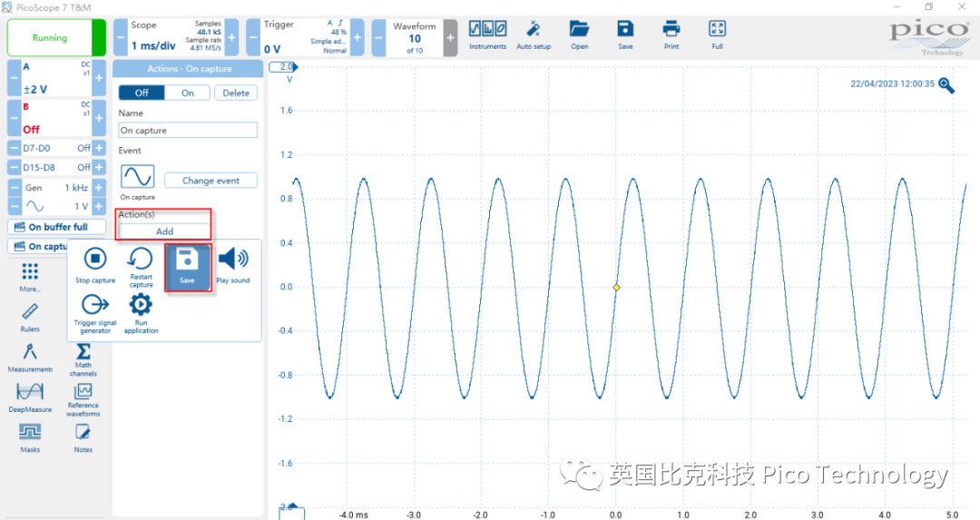Decrease Scope timebase with minus
Viewport: 980px width, 520px height.
click(x=120, y=37)
